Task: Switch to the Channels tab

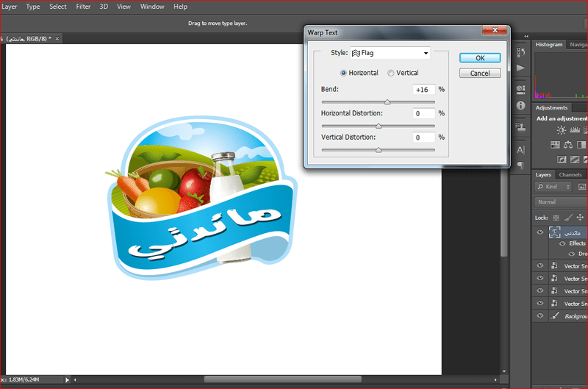Action: point(570,175)
